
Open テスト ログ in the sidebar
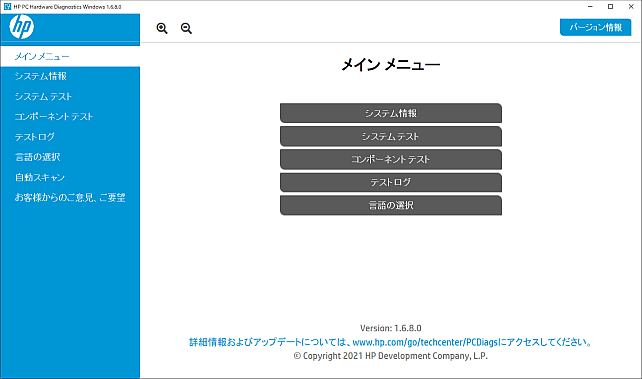coord(70,137)
